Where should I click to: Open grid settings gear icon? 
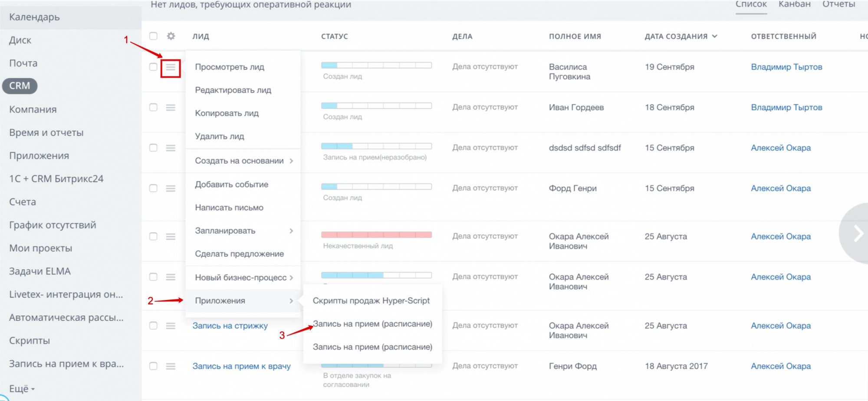pos(171,36)
